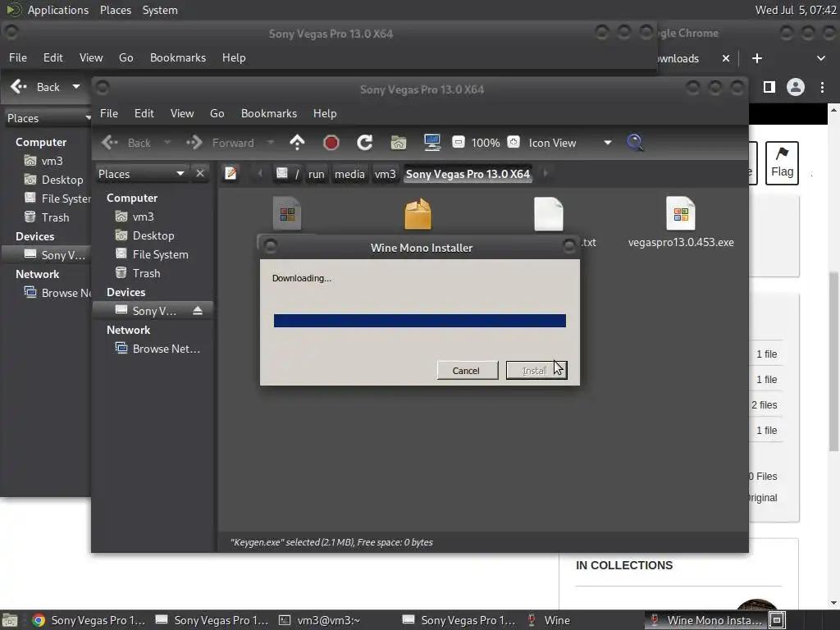Open Back history dropdown arrow in front window
Viewport: 840px width, 630px height.
coord(167,143)
